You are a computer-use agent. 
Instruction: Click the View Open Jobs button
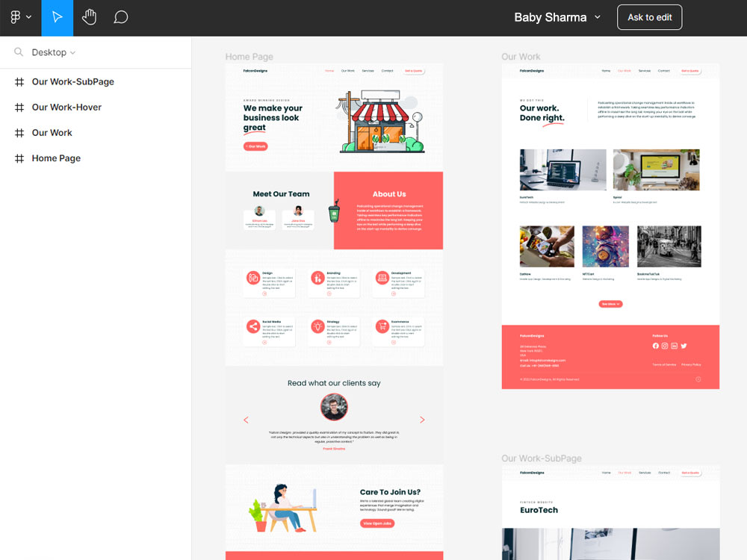tap(377, 523)
